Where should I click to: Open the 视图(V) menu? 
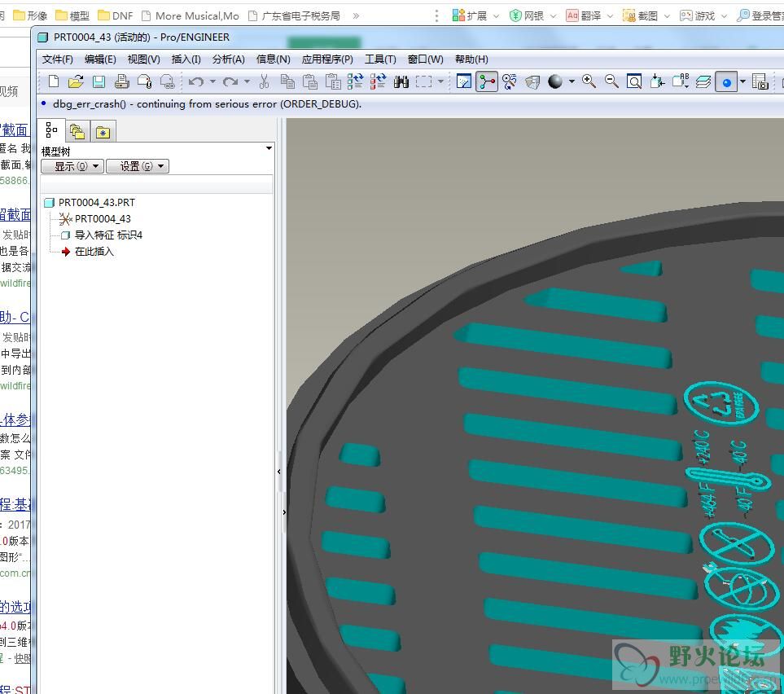pyautogui.click(x=144, y=59)
